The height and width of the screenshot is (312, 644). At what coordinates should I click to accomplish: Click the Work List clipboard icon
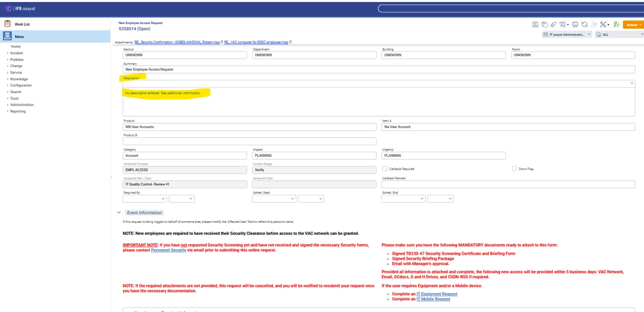click(7, 24)
